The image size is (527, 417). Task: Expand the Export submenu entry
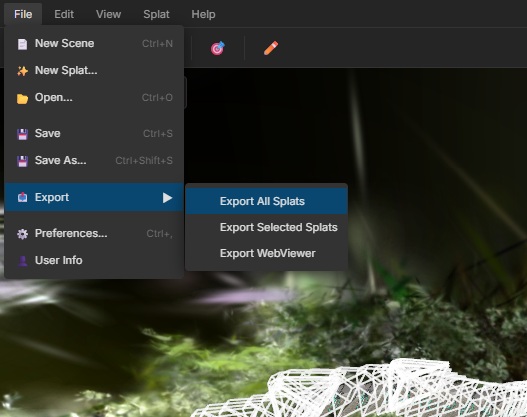[x=94, y=197]
